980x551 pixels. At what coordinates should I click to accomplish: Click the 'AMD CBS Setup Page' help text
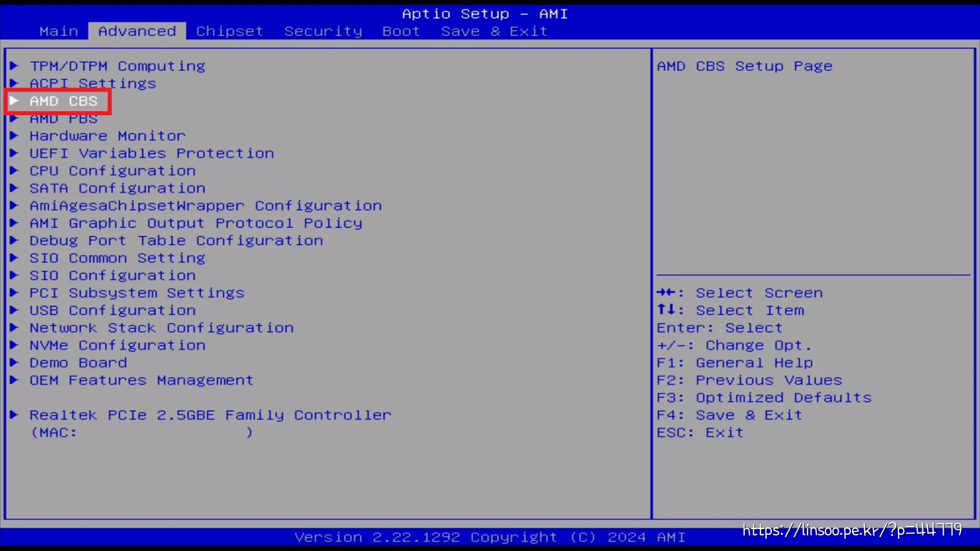(x=745, y=66)
